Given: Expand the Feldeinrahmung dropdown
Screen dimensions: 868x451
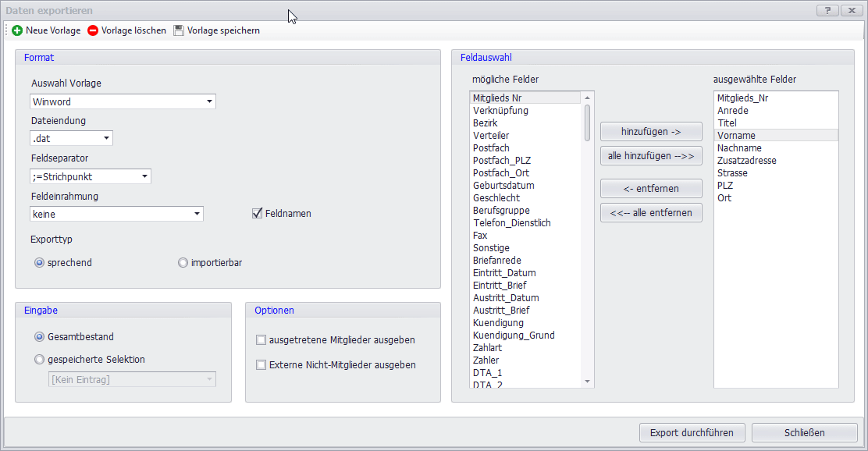Looking at the screenshot, I should click(x=197, y=214).
